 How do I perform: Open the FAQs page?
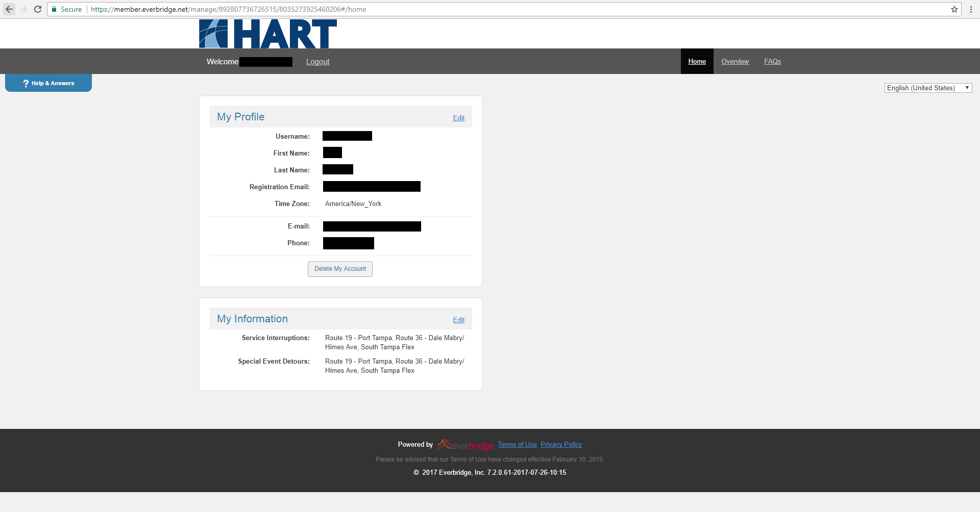pyautogui.click(x=772, y=61)
